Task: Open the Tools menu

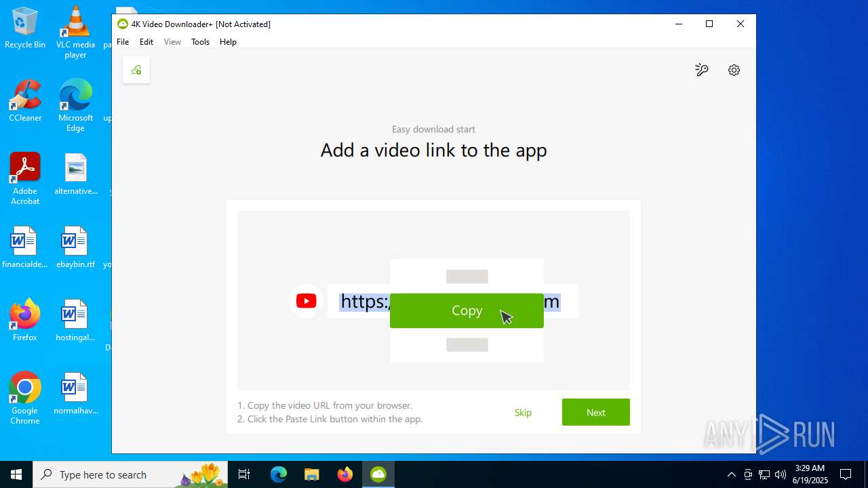Action: click(x=200, y=42)
